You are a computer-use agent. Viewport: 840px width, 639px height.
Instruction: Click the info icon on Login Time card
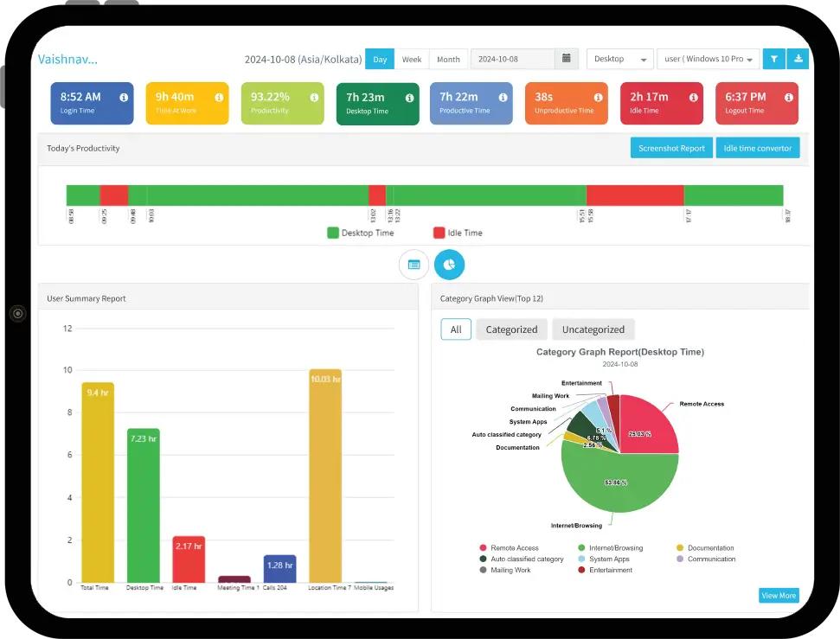(x=122, y=95)
